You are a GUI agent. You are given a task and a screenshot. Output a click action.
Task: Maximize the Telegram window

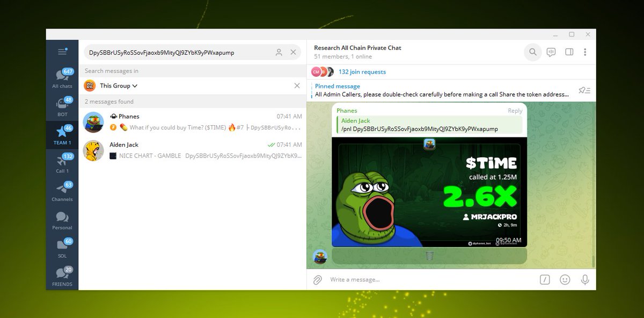tap(572, 34)
